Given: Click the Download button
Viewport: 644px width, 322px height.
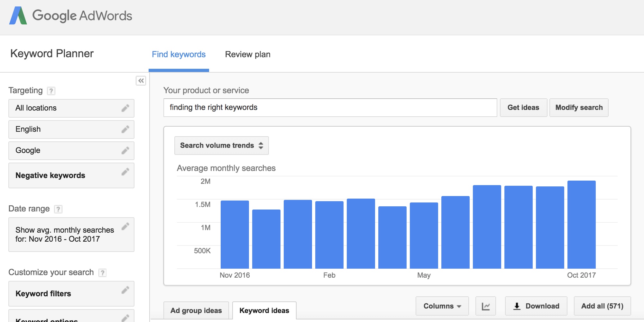Looking at the screenshot, I should point(536,306).
